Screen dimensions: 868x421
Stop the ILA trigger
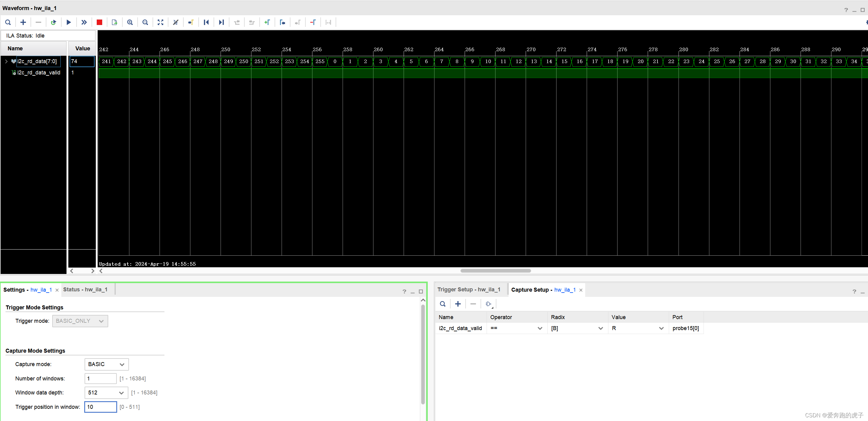click(99, 22)
